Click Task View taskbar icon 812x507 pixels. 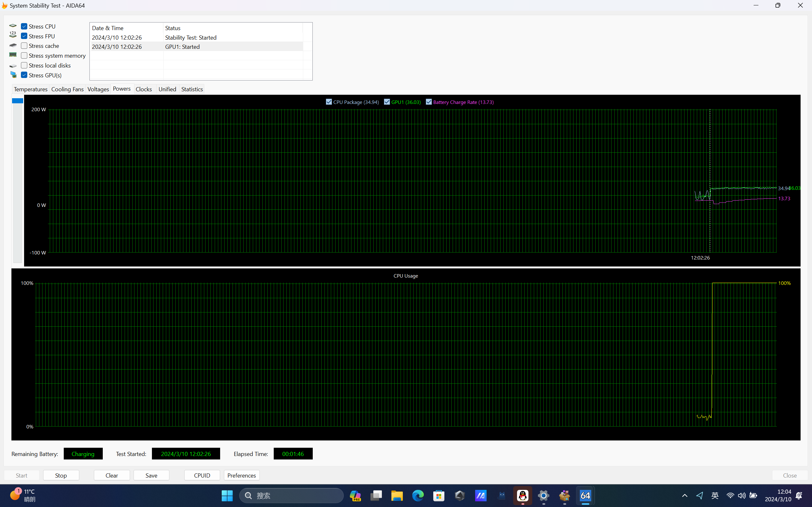(376, 495)
